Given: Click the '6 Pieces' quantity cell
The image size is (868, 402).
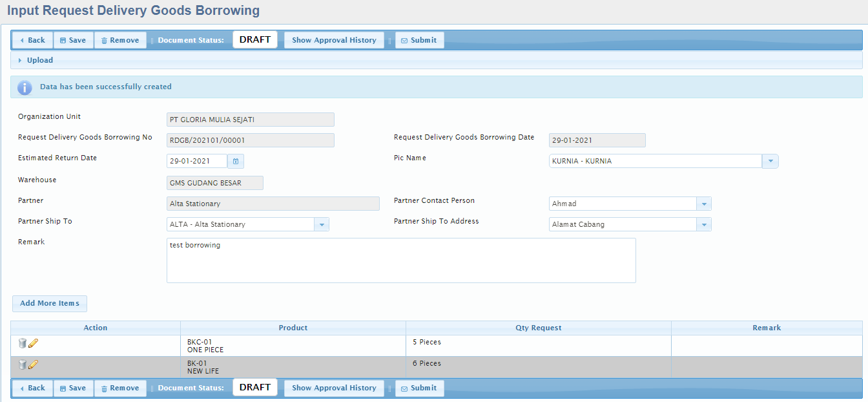Looking at the screenshot, I should coord(539,367).
